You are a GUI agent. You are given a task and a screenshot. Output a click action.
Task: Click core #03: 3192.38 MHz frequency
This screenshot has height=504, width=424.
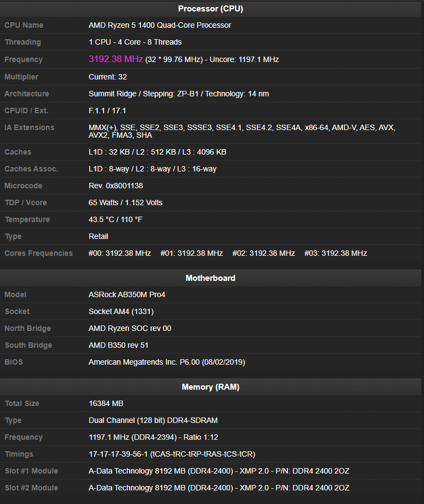(336, 253)
